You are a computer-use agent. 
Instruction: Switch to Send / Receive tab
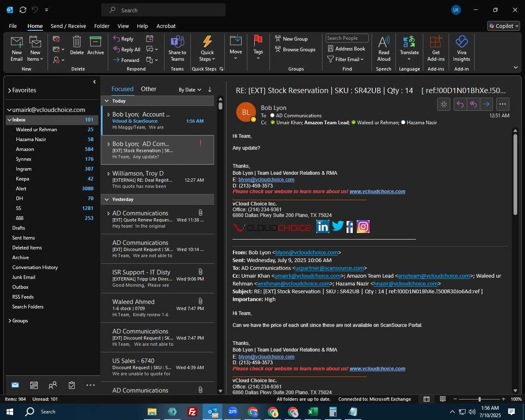tap(68, 26)
